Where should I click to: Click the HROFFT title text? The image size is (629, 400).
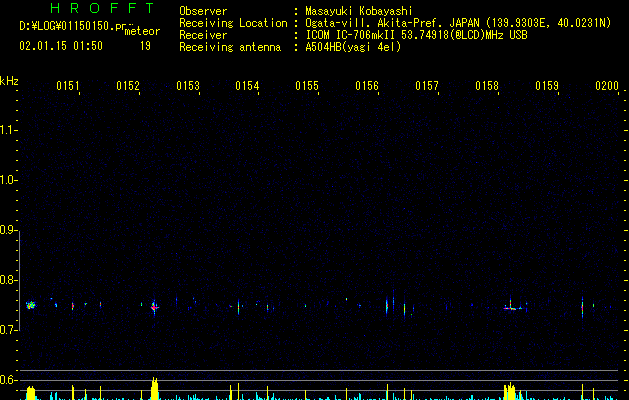(103, 8)
